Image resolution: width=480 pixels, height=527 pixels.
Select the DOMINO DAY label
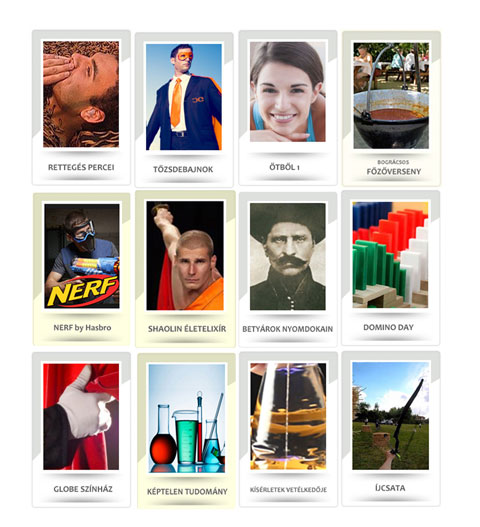(389, 327)
